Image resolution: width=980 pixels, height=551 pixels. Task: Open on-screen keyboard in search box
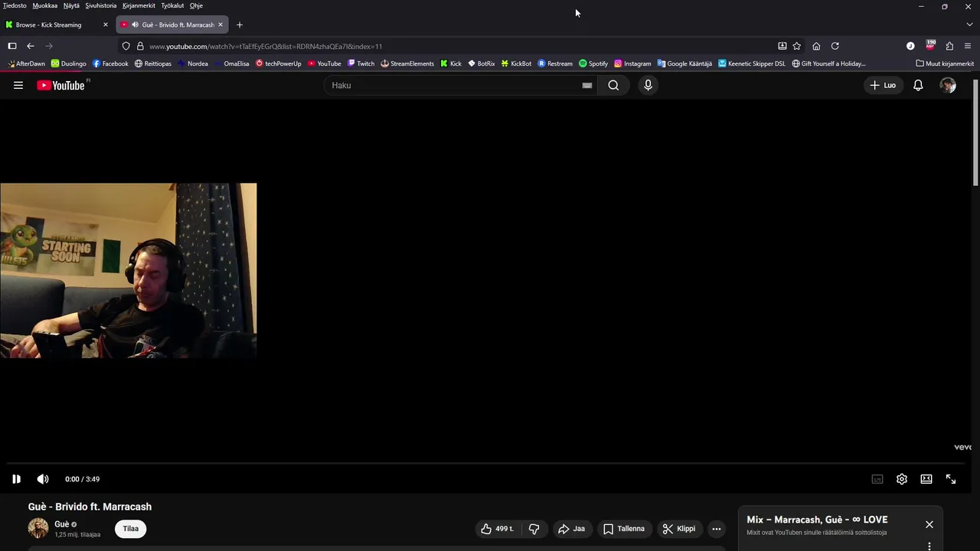click(587, 85)
